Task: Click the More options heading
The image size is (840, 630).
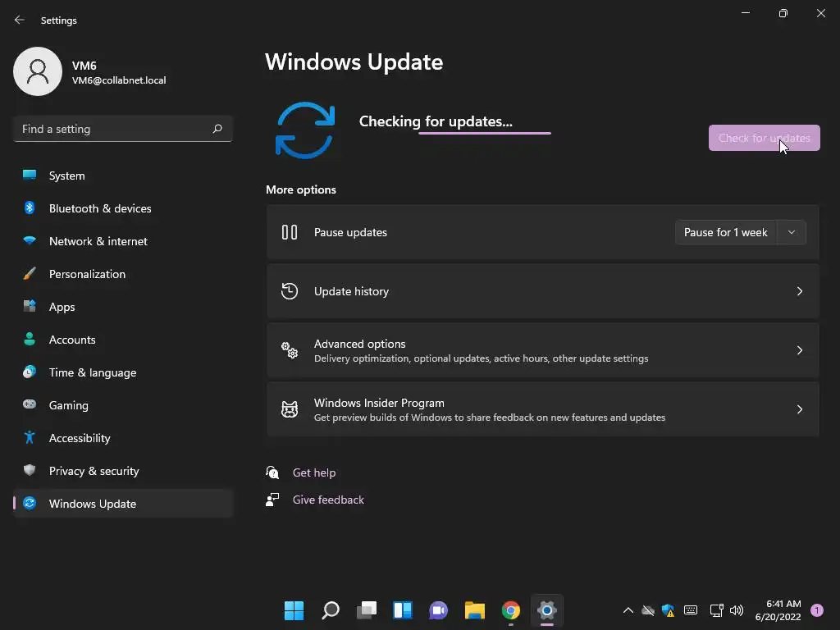Action: pyautogui.click(x=301, y=189)
